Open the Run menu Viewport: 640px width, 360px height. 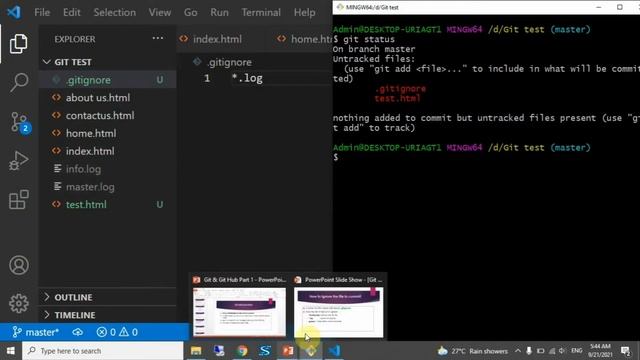click(219, 13)
